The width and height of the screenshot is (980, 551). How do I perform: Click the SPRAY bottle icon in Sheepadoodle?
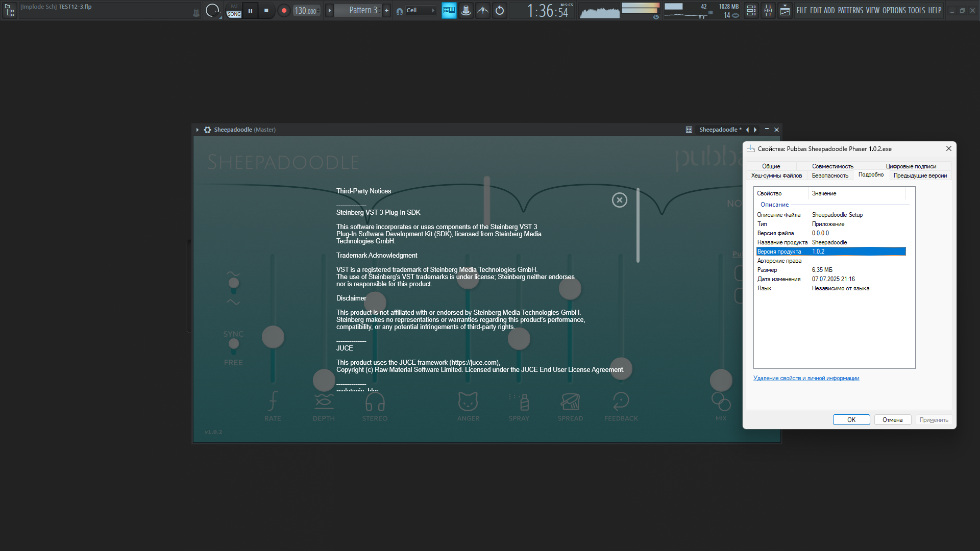tap(519, 402)
